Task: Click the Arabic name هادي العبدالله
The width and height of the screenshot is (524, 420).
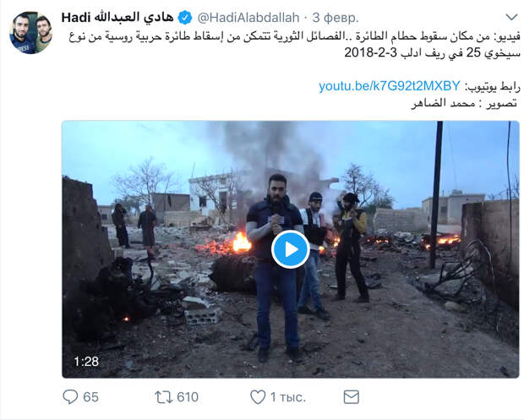Action: coord(134,17)
